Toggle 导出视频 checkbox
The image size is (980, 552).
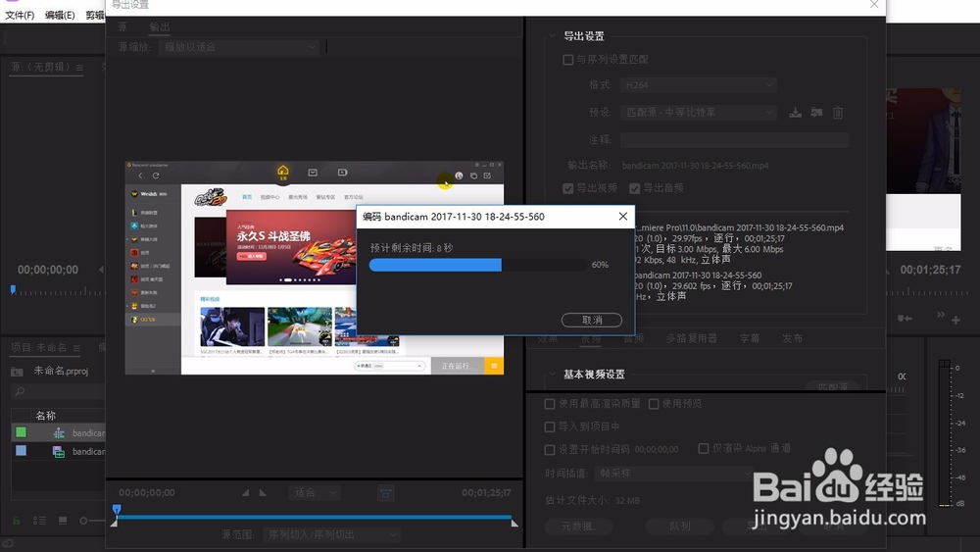tap(568, 188)
